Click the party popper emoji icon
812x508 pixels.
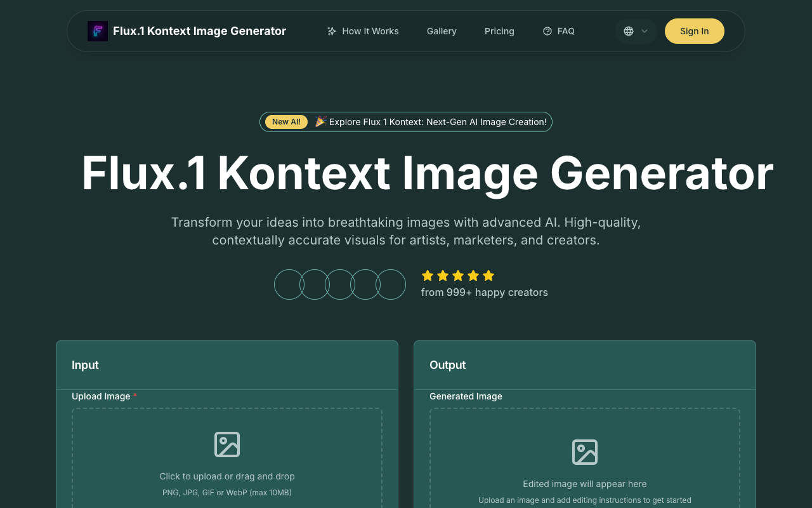321,121
